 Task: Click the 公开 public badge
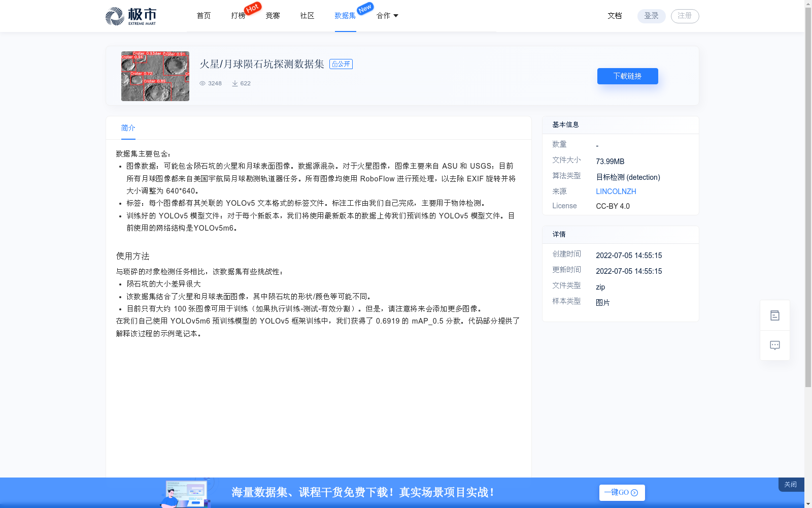(341, 64)
